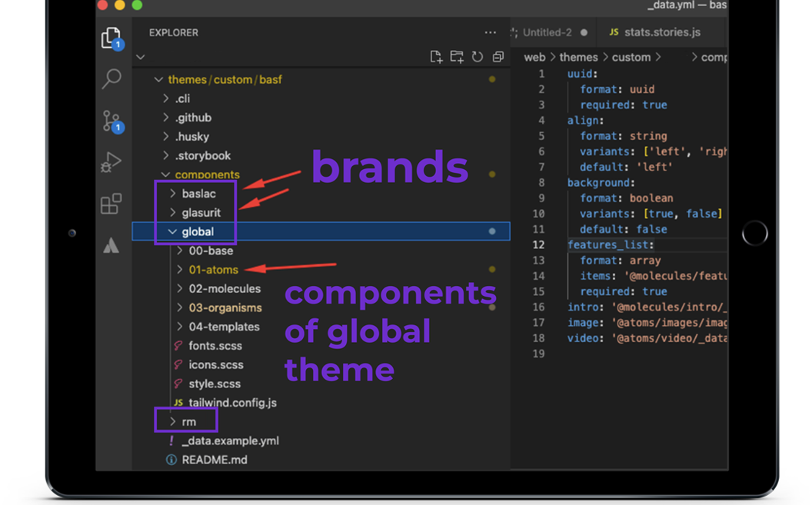This screenshot has width=812, height=505.
Task: Close the window with red button
Action: 102,5
